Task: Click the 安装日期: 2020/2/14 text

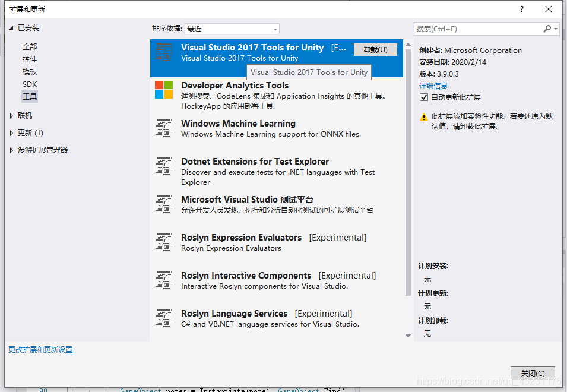Action: 452,62
